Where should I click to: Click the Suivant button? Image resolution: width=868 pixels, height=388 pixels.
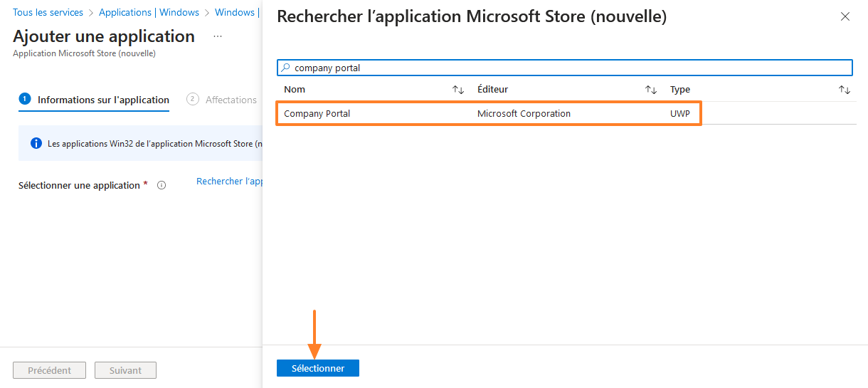pos(125,370)
